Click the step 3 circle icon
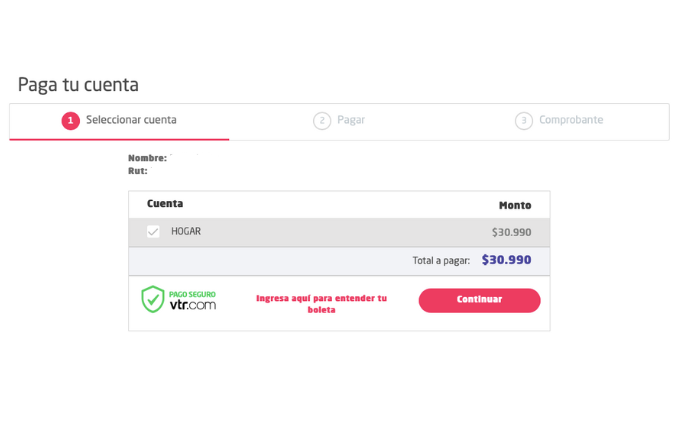The image size is (681, 422). coord(524,121)
